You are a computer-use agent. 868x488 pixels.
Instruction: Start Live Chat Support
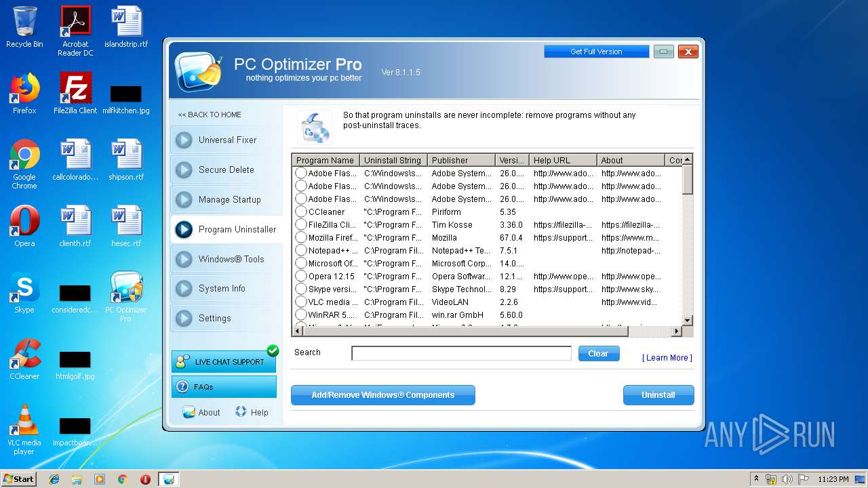224,362
